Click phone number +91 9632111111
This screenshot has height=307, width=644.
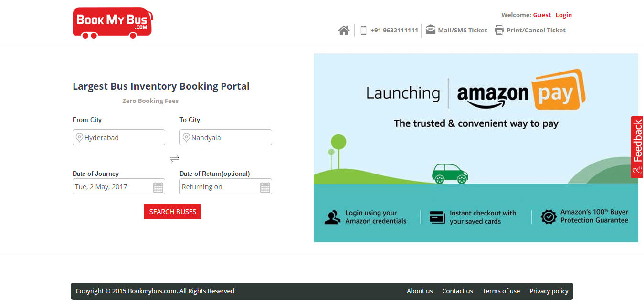pos(394,30)
